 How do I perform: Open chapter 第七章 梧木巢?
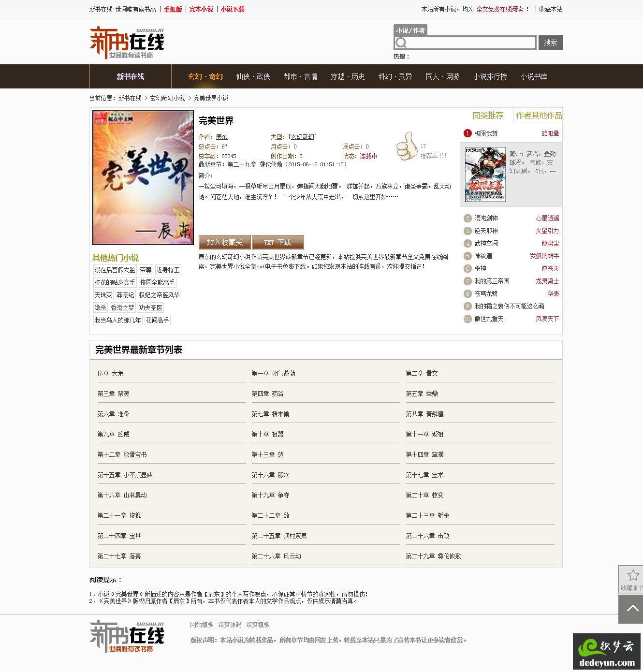[270, 414]
